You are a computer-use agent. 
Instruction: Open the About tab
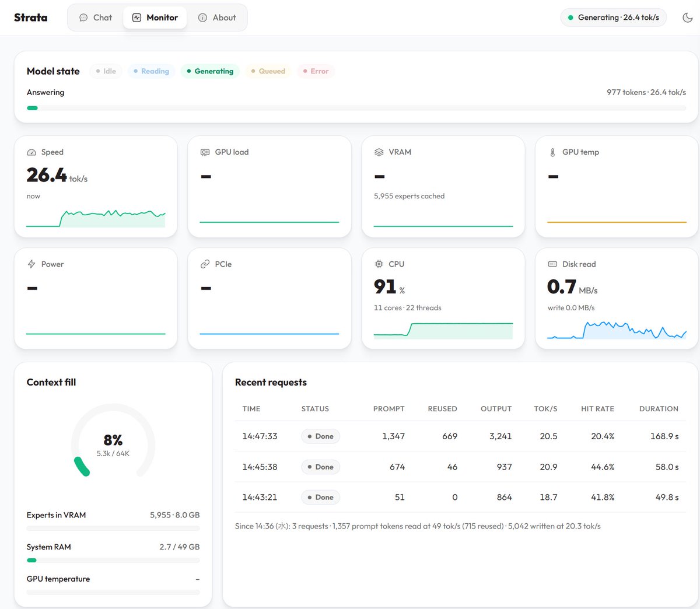(217, 17)
